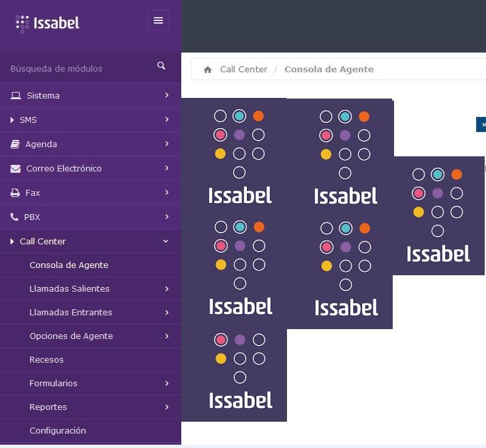Screen dimensions: 486x448
Task: Click the magnifier search icon
Action: 162,66
